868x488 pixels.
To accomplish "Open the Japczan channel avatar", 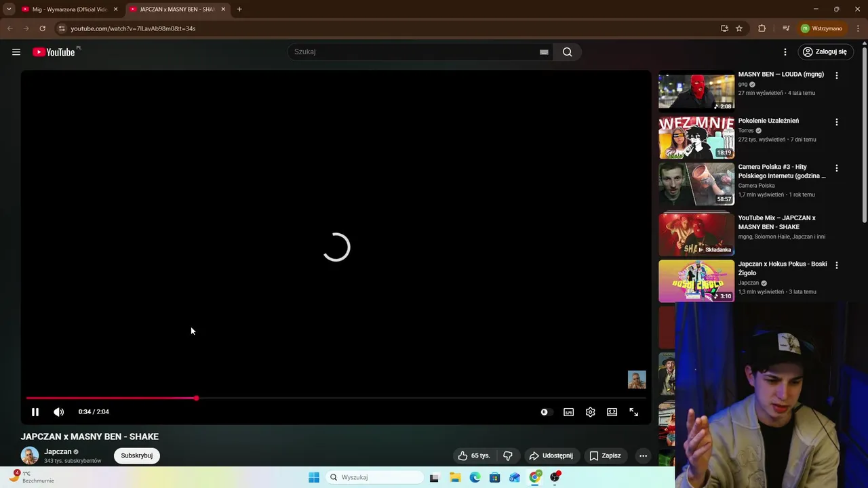I will click(30, 456).
